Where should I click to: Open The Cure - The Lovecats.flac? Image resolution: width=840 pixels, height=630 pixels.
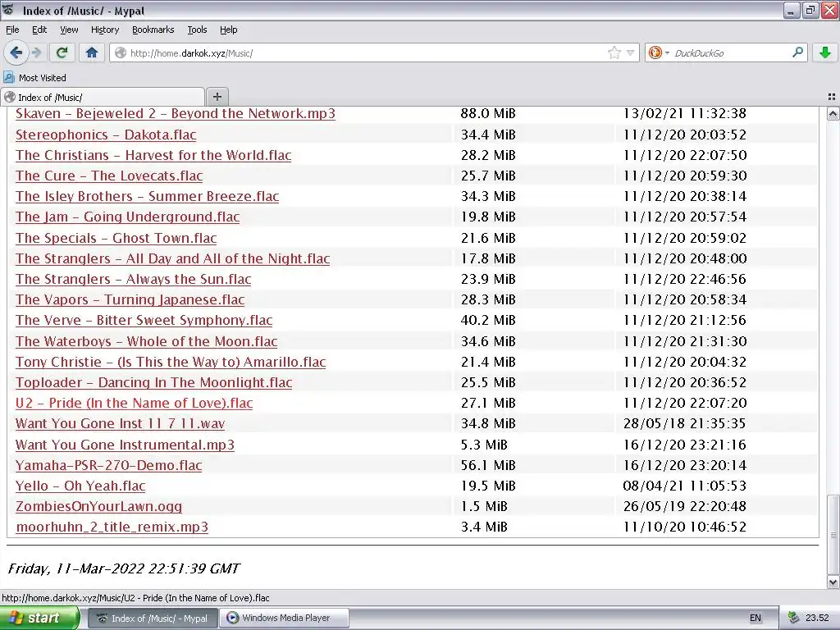(x=109, y=176)
